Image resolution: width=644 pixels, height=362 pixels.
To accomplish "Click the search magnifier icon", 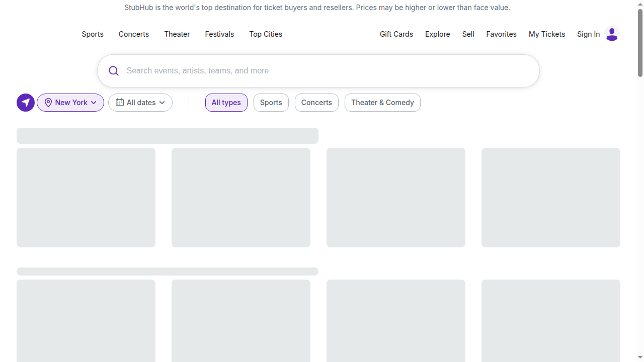I will tap(113, 70).
